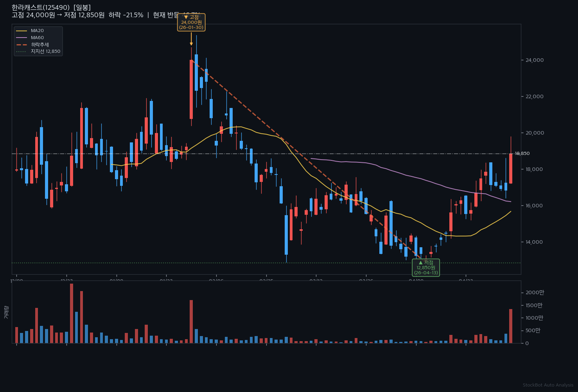Click the 2000만 volume axis label
The height and width of the screenshot is (392, 578).
535,293
